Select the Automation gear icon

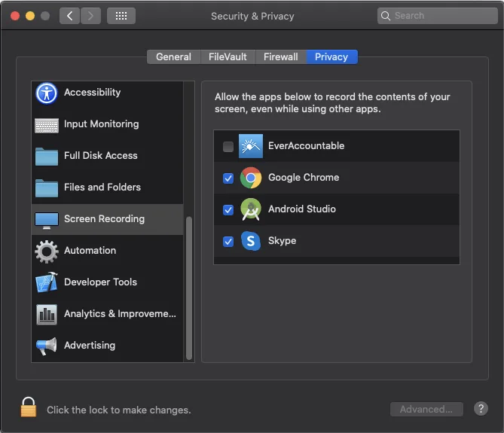(x=47, y=252)
